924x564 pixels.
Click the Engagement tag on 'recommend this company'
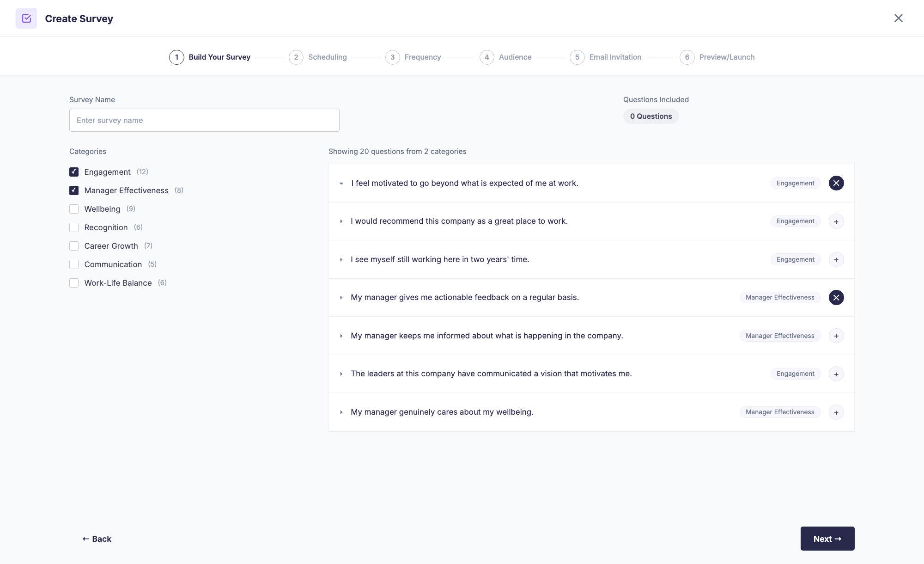click(796, 221)
